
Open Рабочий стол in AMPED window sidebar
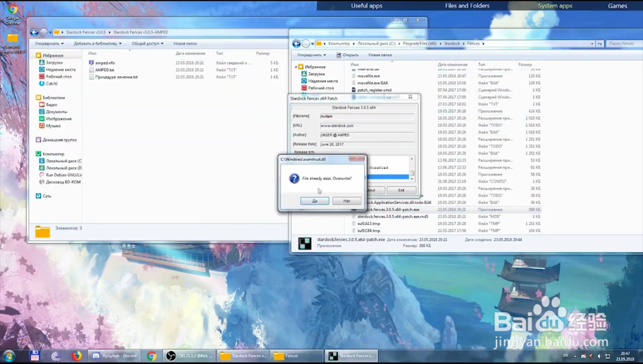[x=59, y=77]
